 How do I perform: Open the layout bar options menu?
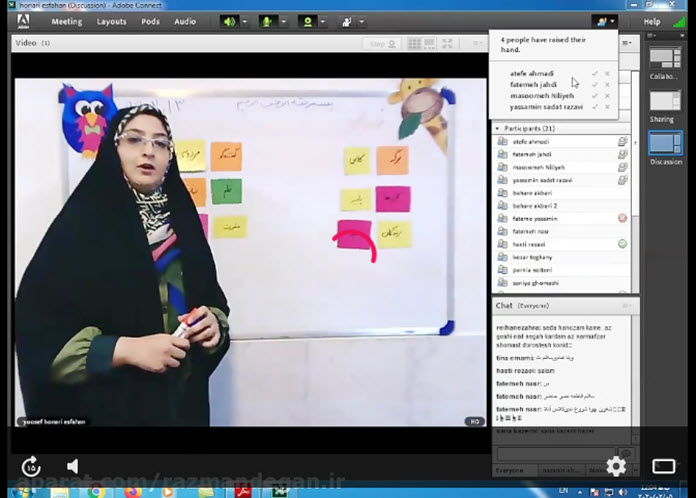point(652,36)
